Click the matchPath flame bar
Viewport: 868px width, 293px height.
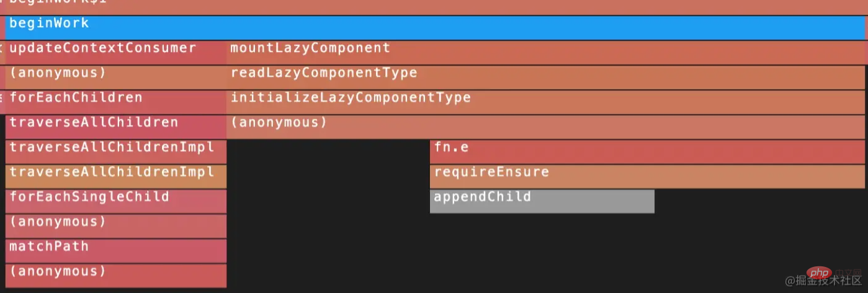(115, 250)
